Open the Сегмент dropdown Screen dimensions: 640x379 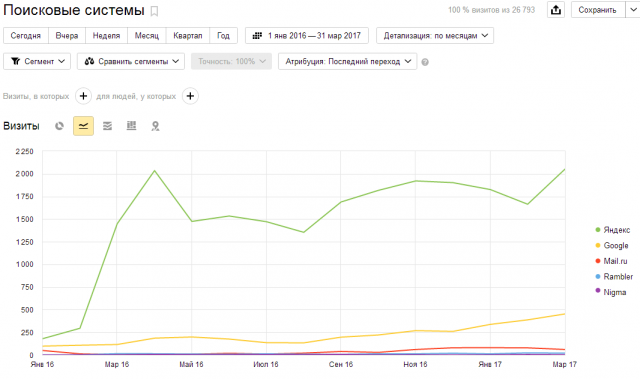(37, 61)
